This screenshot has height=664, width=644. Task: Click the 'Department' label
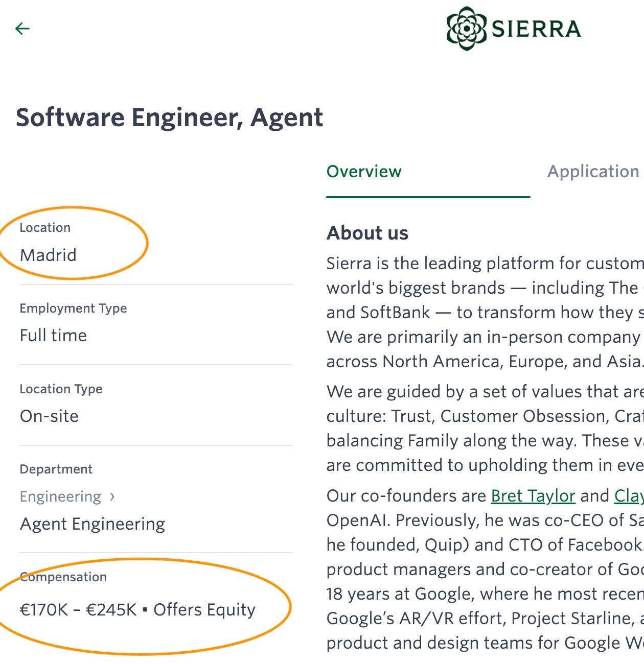point(56,469)
